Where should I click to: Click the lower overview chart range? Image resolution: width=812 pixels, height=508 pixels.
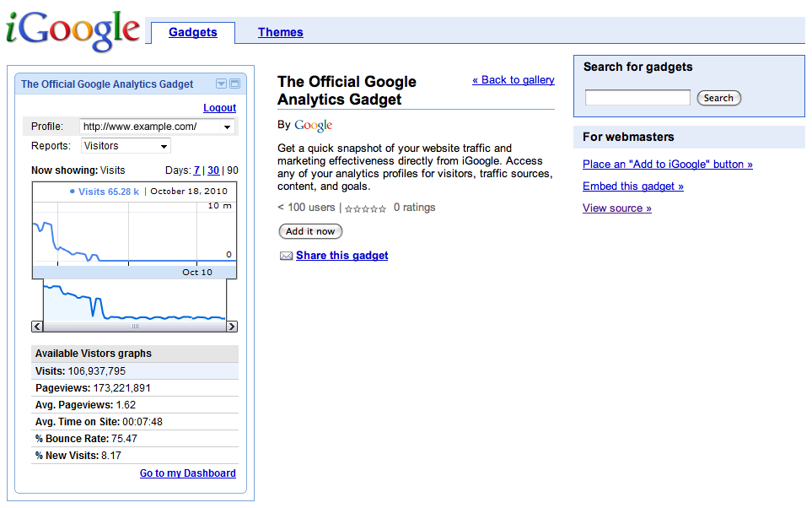(x=135, y=300)
